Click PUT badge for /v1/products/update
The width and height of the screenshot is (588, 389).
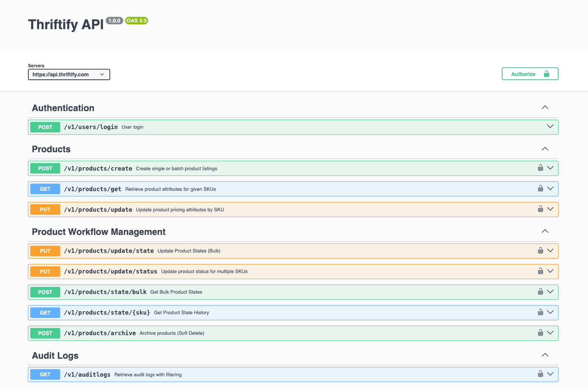(45, 209)
